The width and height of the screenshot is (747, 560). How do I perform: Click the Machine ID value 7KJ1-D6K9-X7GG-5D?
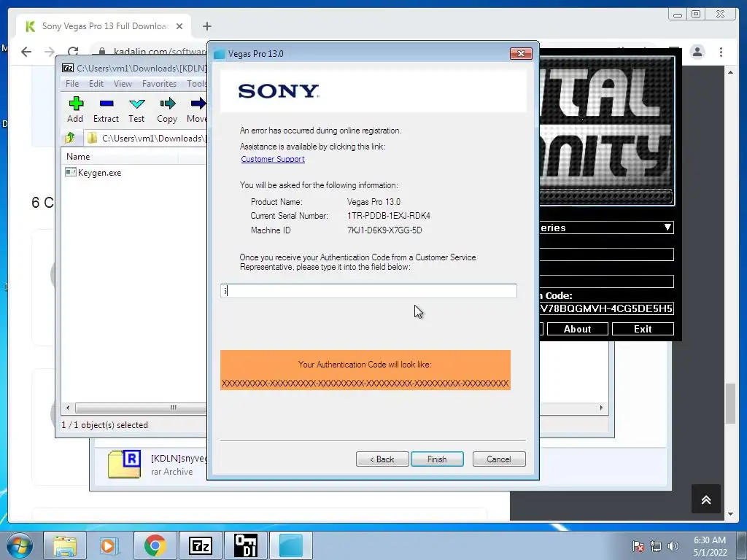384,230
